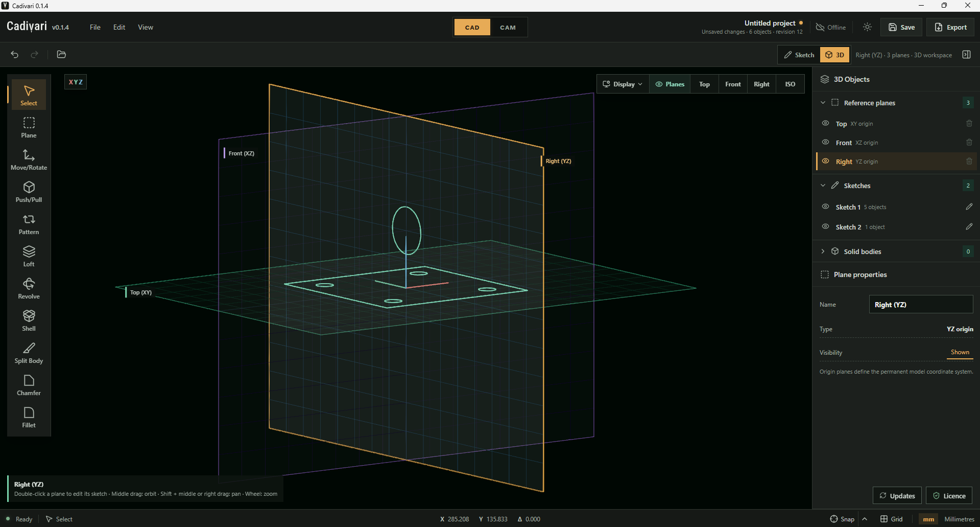This screenshot has width=980, height=527.
Task: Toggle Snap in the status bar
Action: tap(842, 519)
